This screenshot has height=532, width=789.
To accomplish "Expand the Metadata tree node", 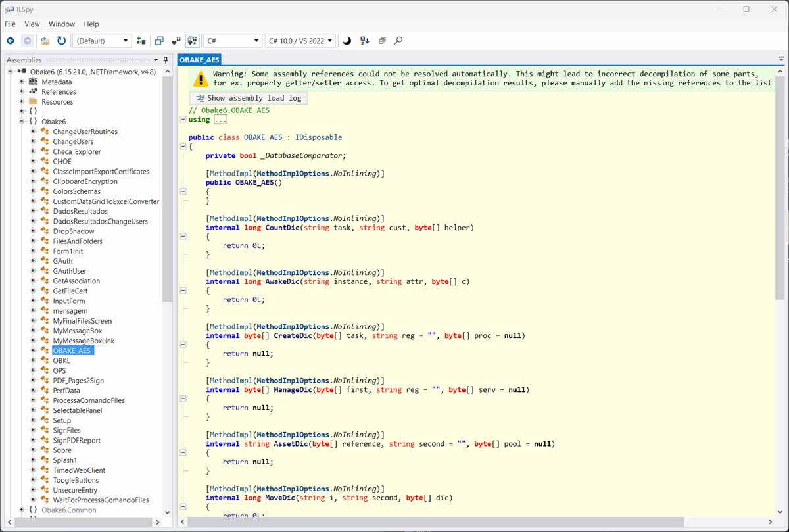I will pos(22,82).
